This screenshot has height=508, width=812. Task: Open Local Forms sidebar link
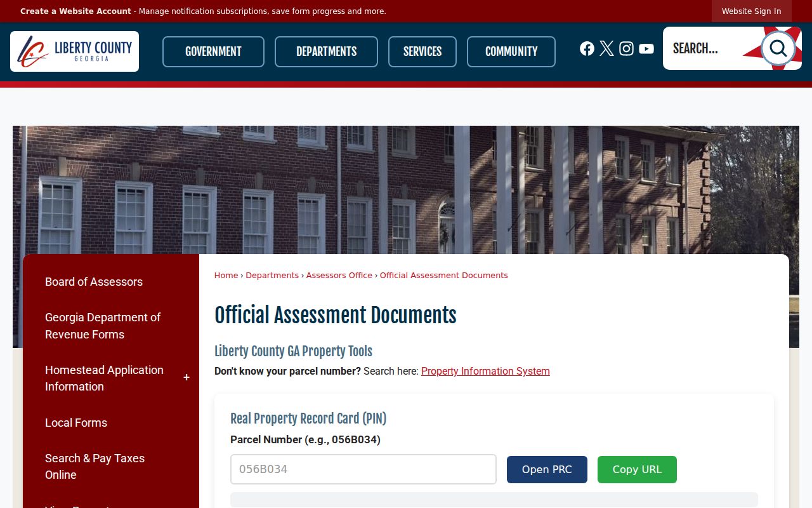pyautogui.click(x=76, y=423)
